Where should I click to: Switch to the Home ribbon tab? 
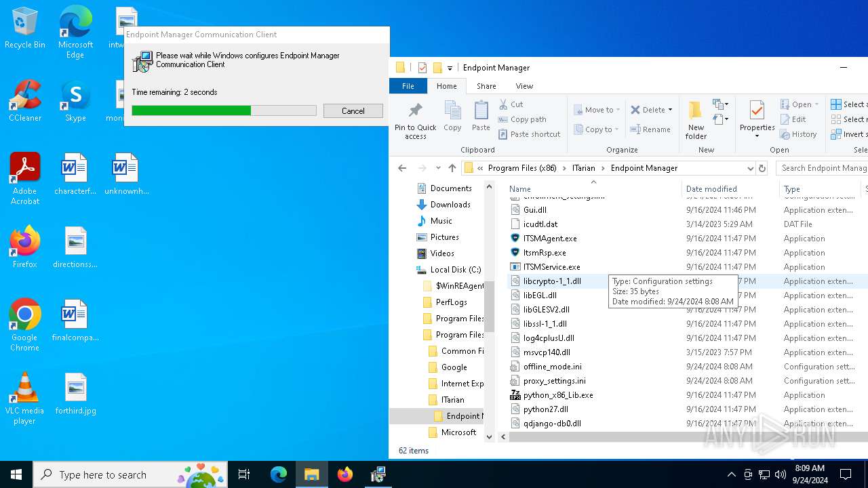[446, 86]
